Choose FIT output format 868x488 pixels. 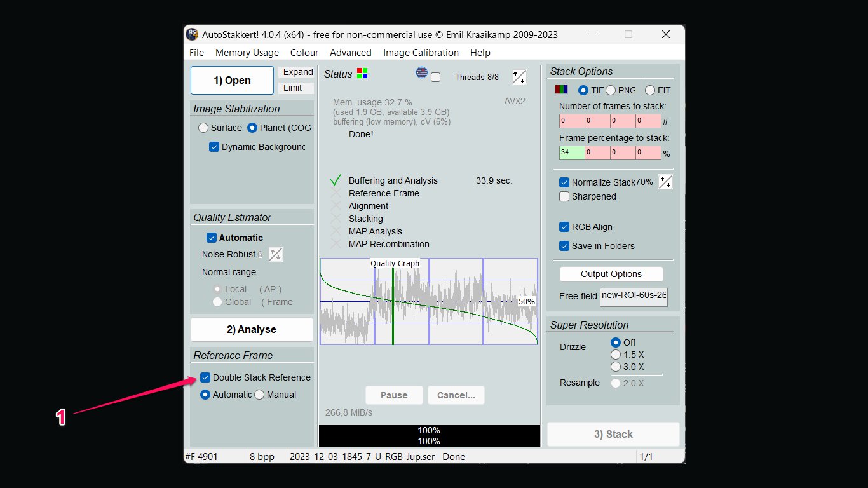[x=650, y=90]
